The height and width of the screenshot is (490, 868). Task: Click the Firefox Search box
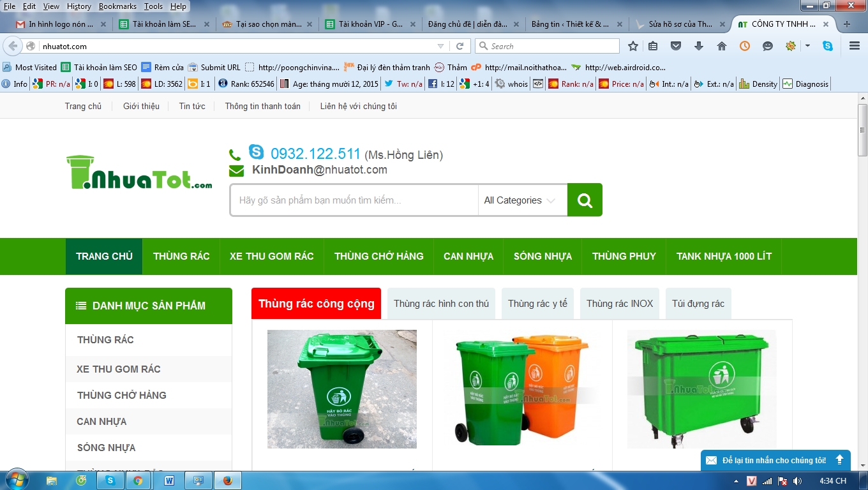pyautogui.click(x=547, y=46)
